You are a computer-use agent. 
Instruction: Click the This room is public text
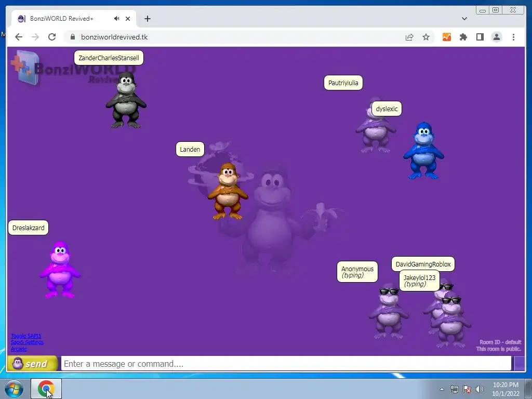498,349
